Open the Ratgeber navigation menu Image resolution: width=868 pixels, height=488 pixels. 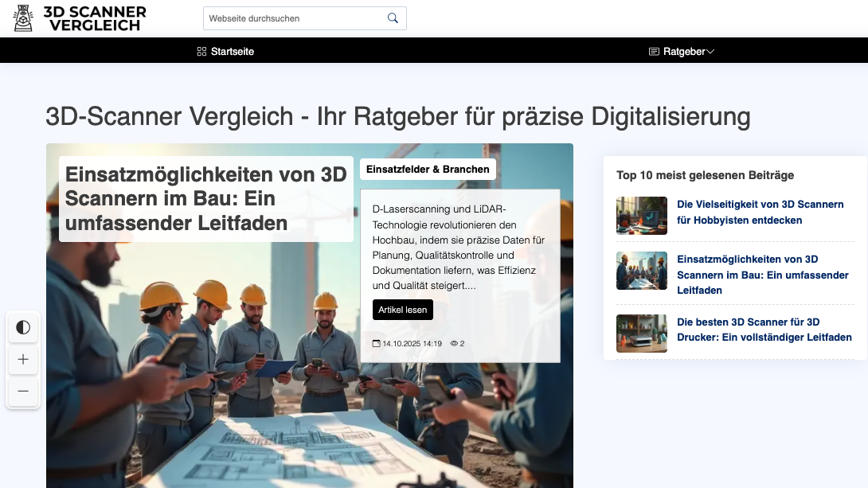coord(683,51)
